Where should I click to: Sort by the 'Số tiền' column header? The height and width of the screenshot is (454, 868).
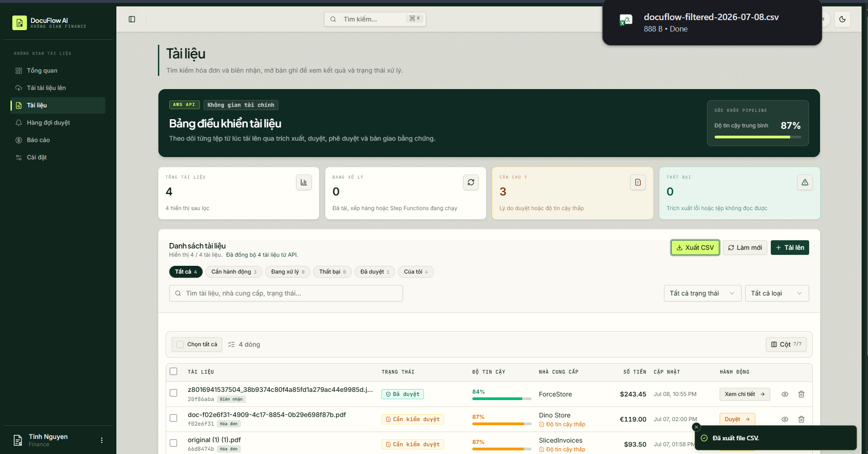pyautogui.click(x=634, y=372)
